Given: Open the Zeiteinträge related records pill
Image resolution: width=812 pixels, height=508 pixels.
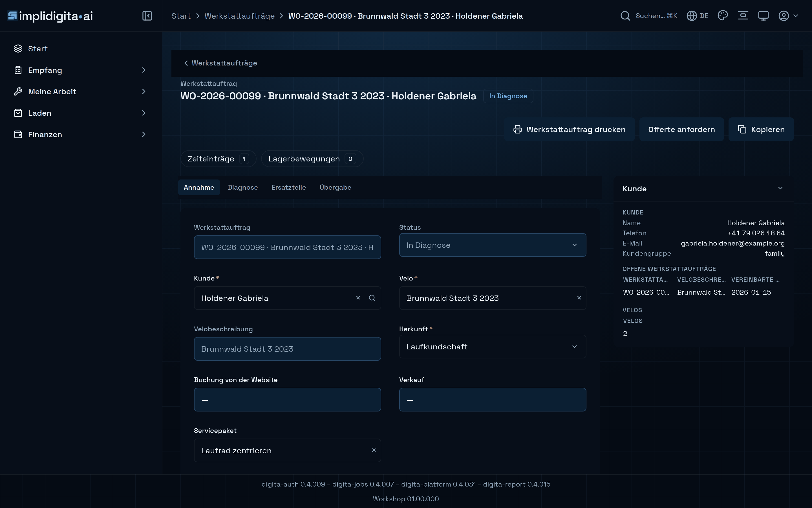Looking at the screenshot, I should pos(218,159).
